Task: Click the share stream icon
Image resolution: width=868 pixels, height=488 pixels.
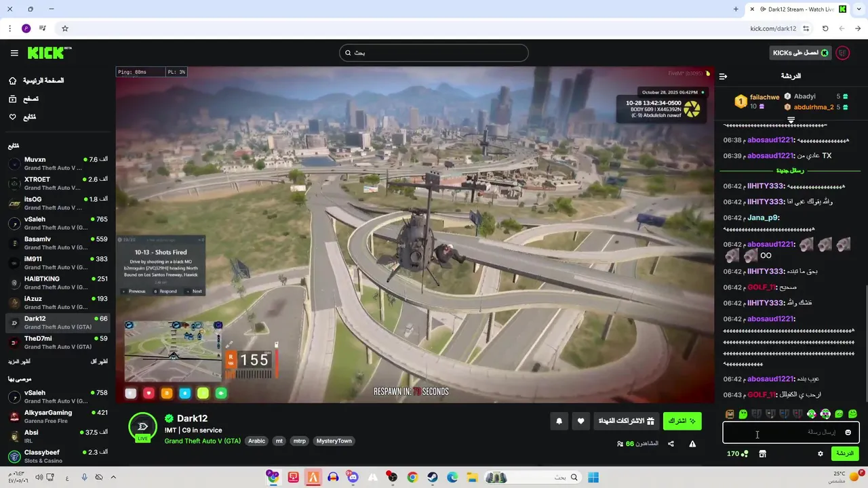Action: point(671,444)
